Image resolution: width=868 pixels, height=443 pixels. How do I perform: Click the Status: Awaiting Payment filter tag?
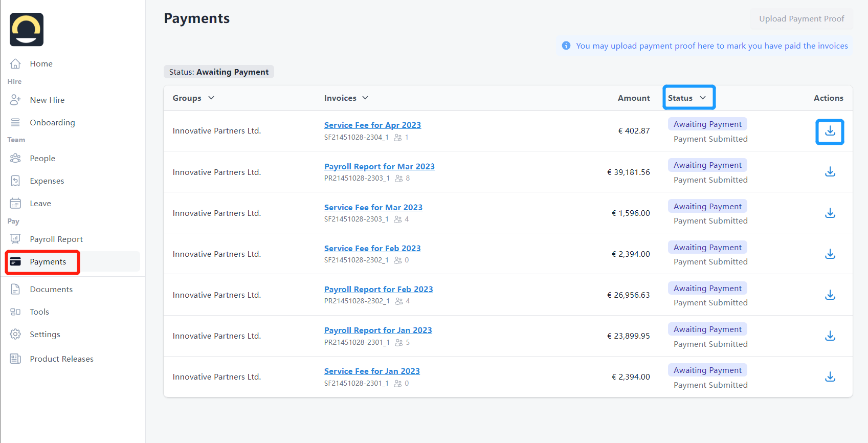(218, 72)
